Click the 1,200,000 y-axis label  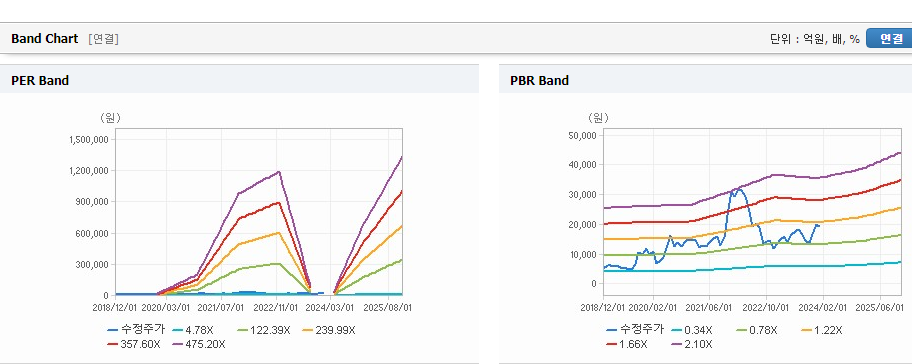[89, 171]
